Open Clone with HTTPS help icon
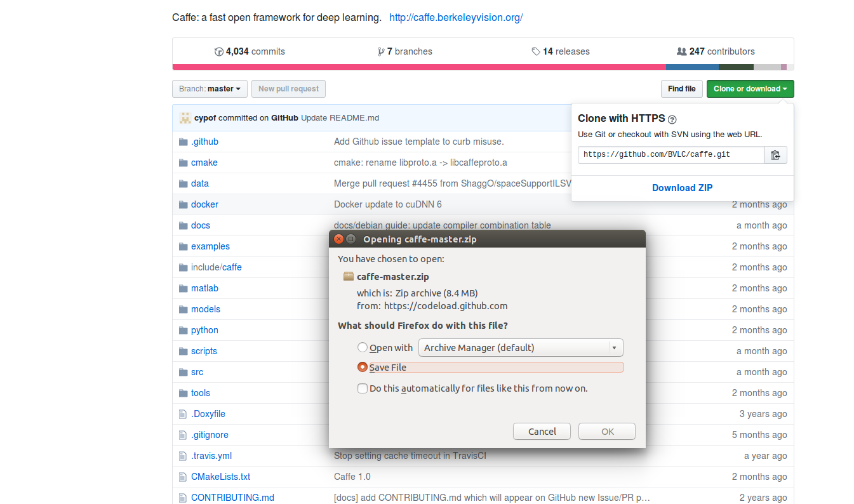 [672, 119]
